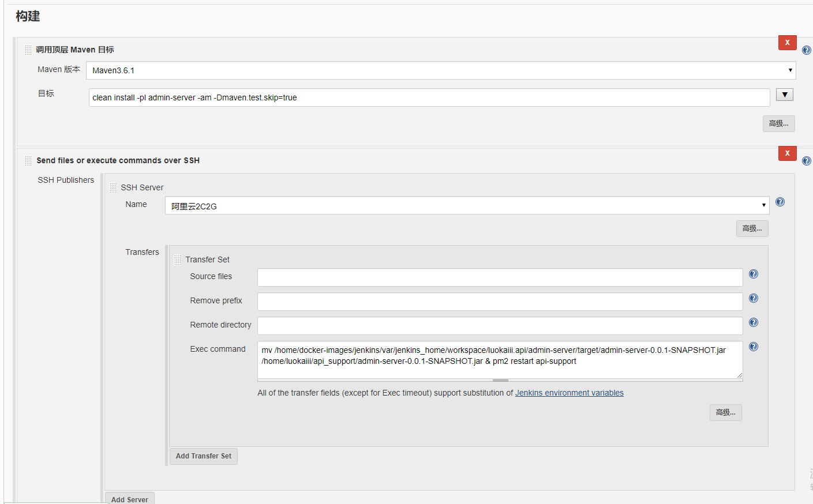Image resolution: width=813 pixels, height=504 pixels.
Task: Delete the SSH publish build step
Action: [x=787, y=153]
